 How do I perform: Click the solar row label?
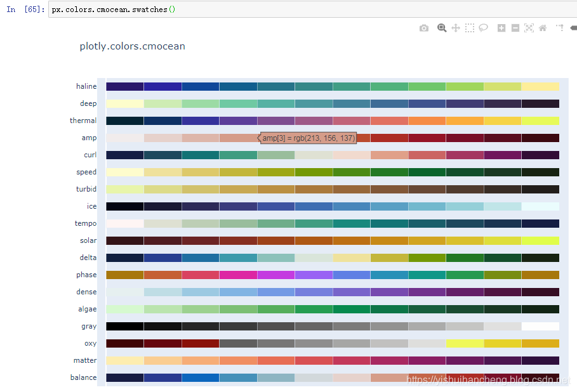88,240
